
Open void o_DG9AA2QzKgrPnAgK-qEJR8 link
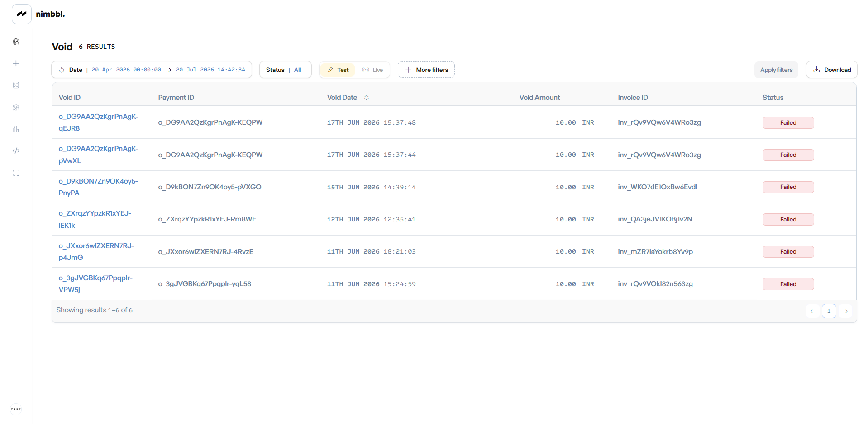click(x=98, y=122)
